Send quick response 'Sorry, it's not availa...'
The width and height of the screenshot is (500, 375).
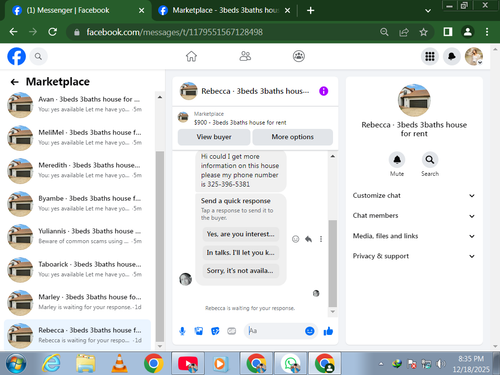click(x=241, y=271)
